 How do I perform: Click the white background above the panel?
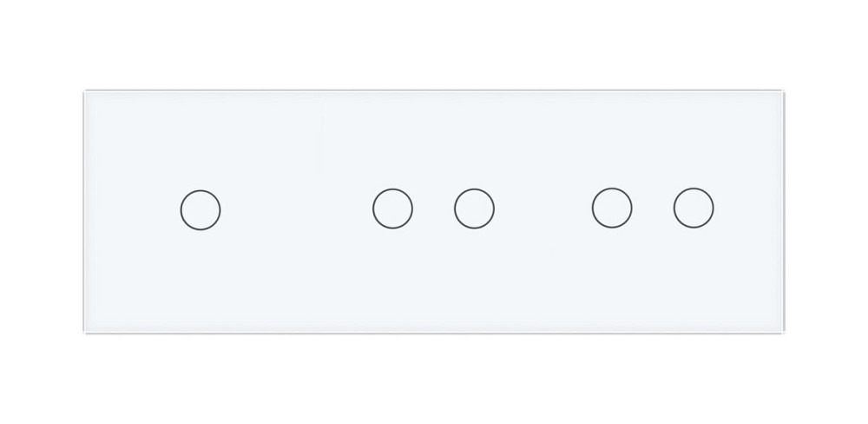pyautogui.click(x=434, y=43)
